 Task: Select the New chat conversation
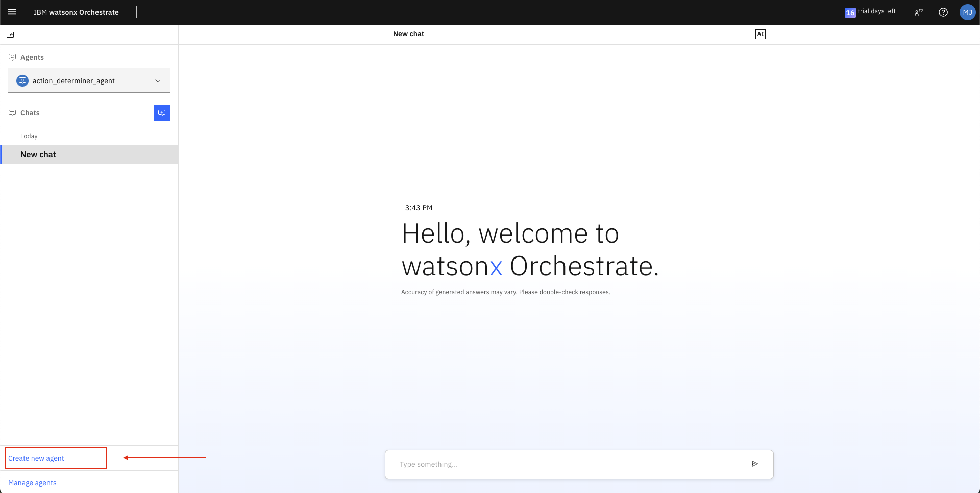coord(89,154)
